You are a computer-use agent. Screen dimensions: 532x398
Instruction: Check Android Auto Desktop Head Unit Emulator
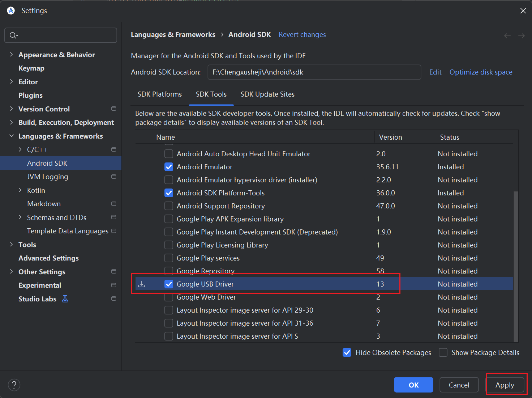pyautogui.click(x=169, y=154)
